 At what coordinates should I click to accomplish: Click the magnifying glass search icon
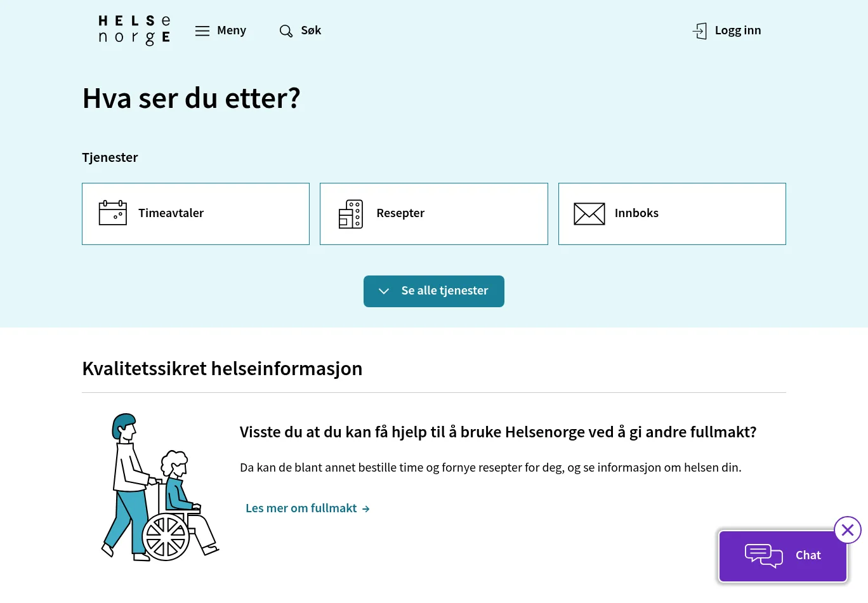286,31
